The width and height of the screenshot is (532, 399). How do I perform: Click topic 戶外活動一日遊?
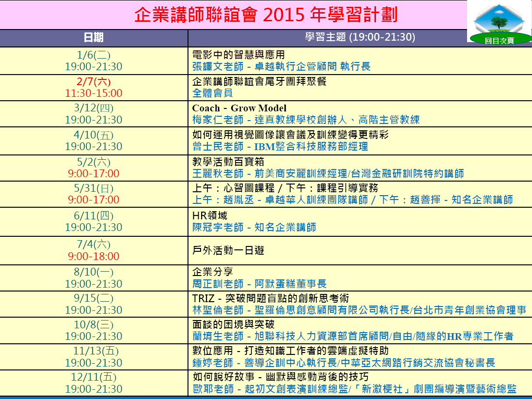[228, 250]
